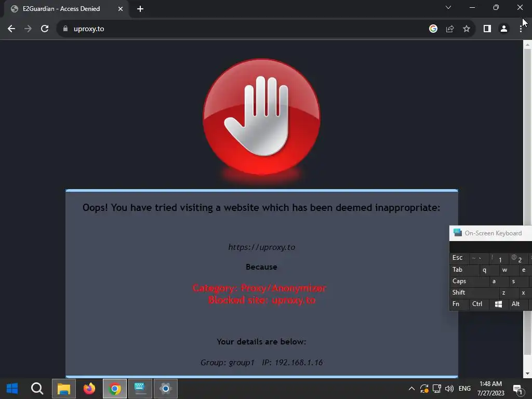Click the 'Category: Proxy/Anonymizer' red text
Viewport: 532px width, 399px height.
259,288
